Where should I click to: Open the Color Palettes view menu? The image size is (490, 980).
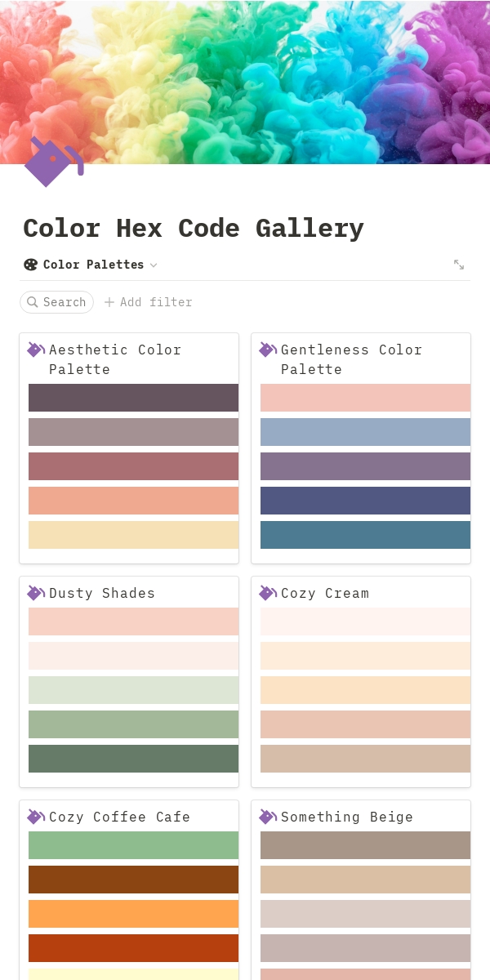pyautogui.click(x=93, y=265)
